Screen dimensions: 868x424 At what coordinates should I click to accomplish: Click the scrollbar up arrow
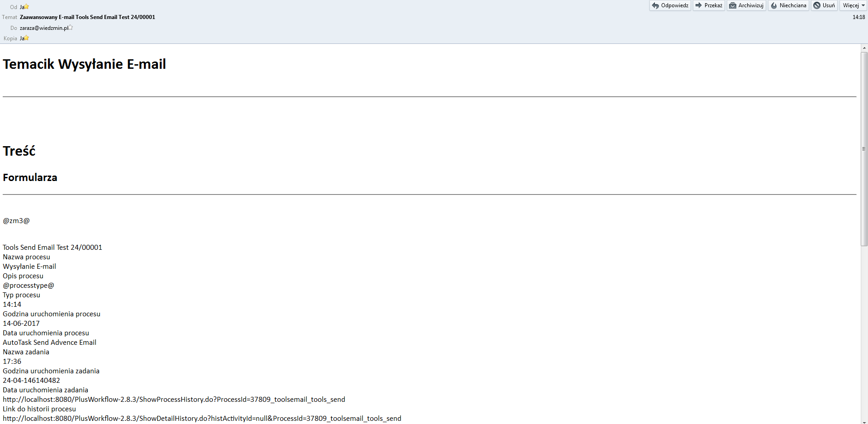click(x=864, y=48)
